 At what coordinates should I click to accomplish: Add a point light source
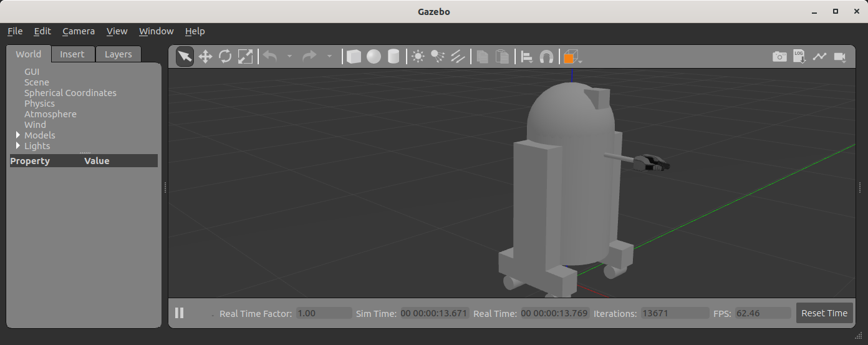pyautogui.click(x=418, y=57)
